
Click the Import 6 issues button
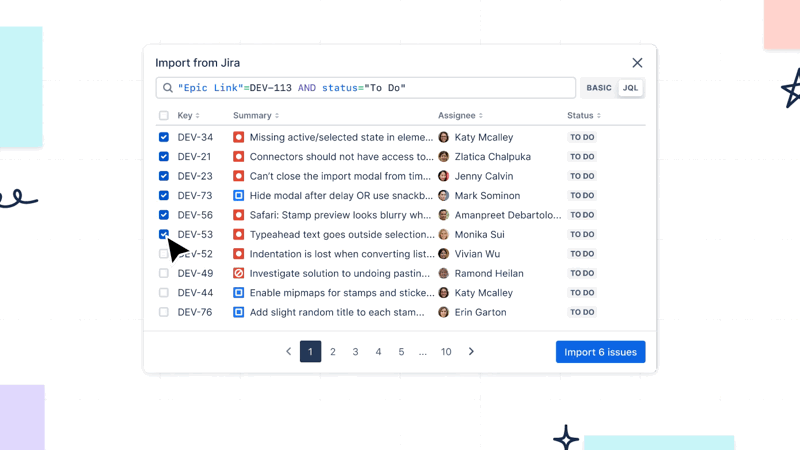pos(601,352)
